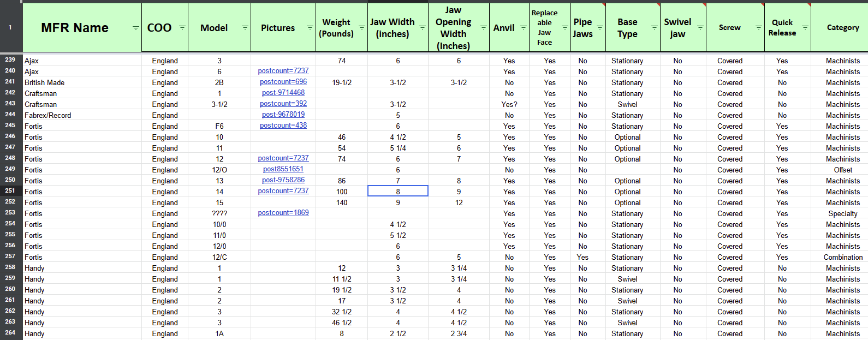
Task: Open the COO column filter icon
Action: click(x=182, y=28)
